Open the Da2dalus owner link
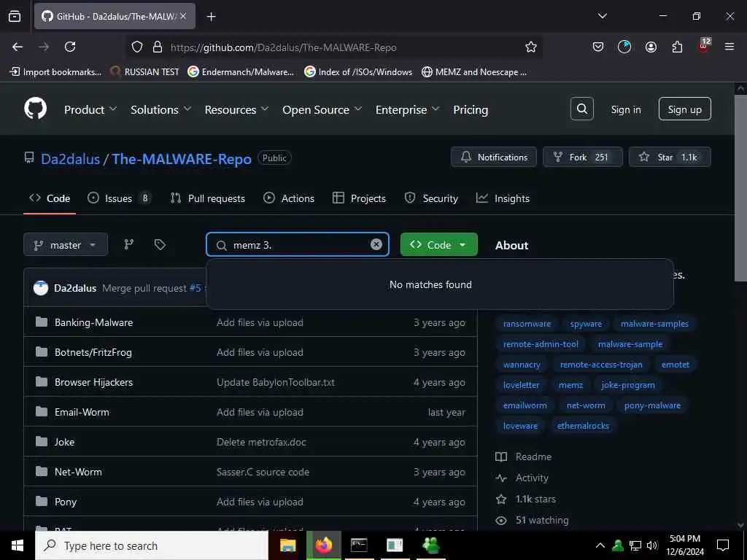The image size is (747, 560). click(71, 158)
